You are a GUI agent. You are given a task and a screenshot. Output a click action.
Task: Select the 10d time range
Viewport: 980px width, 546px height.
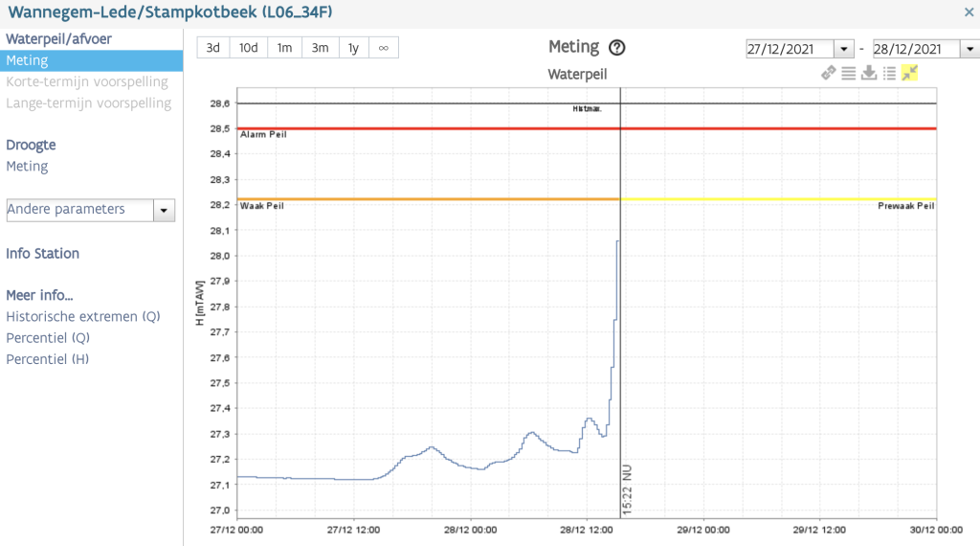click(x=248, y=48)
